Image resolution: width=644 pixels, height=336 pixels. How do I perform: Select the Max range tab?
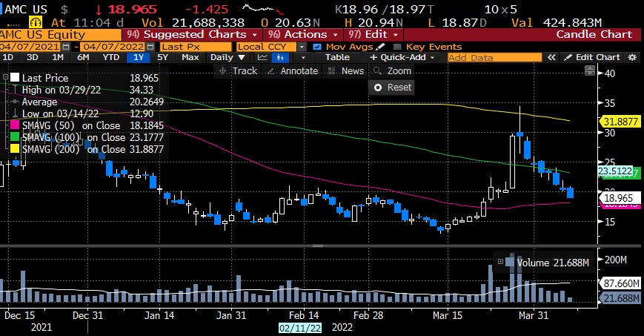[x=190, y=58]
